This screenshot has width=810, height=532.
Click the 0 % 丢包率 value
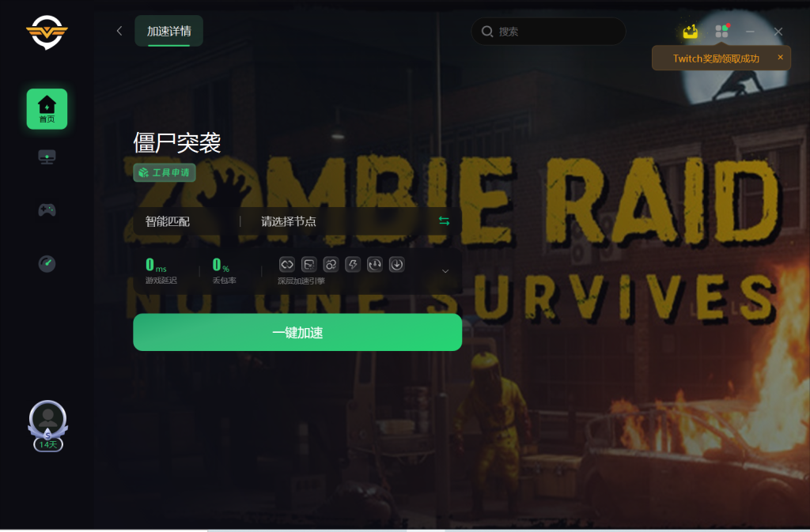click(221, 266)
